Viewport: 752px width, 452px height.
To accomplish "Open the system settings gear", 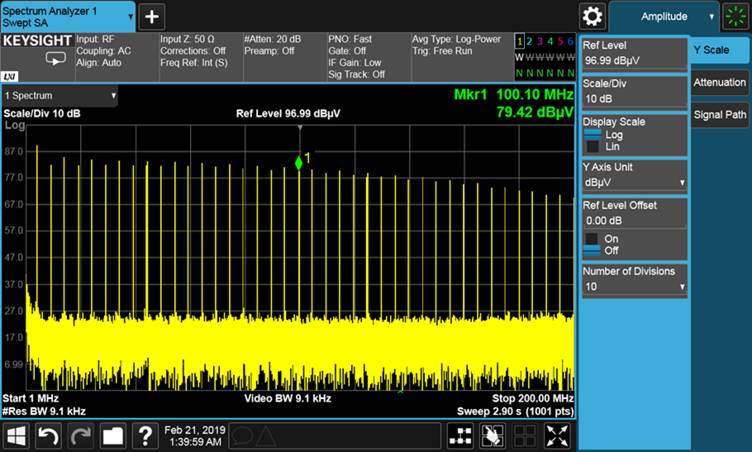I will [x=593, y=16].
